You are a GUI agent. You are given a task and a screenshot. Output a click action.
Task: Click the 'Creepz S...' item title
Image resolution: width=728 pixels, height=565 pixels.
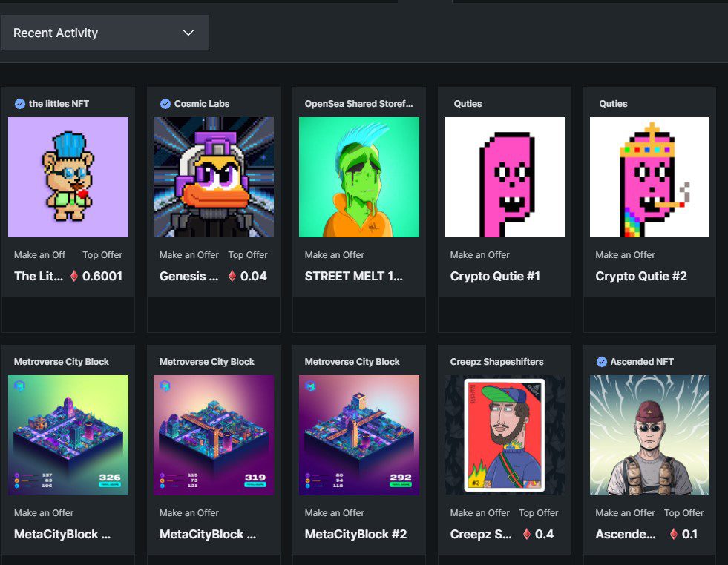click(481, 534)
